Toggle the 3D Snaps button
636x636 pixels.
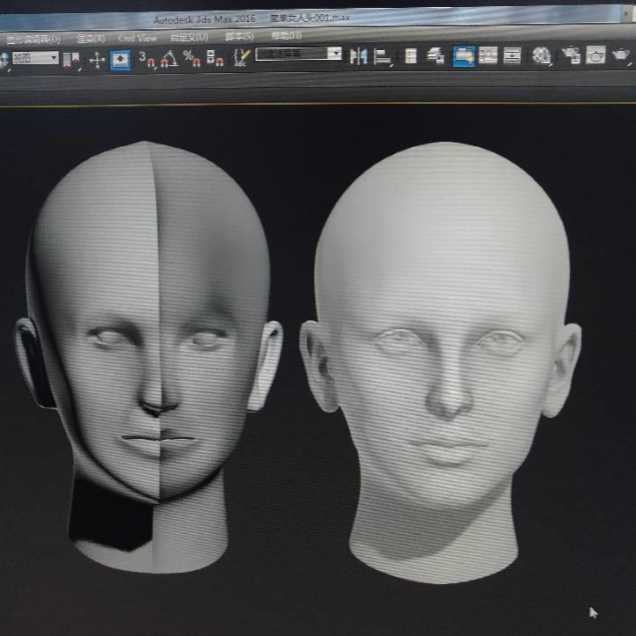146,59
